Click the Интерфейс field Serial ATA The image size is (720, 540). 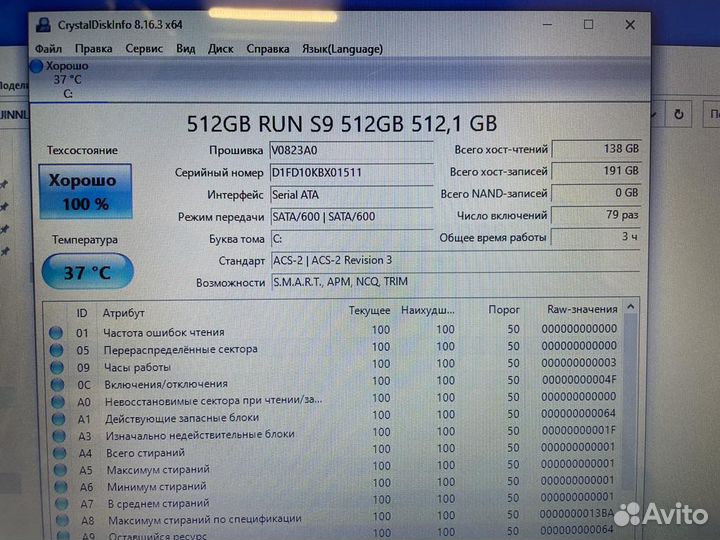[x=351, y=195]
